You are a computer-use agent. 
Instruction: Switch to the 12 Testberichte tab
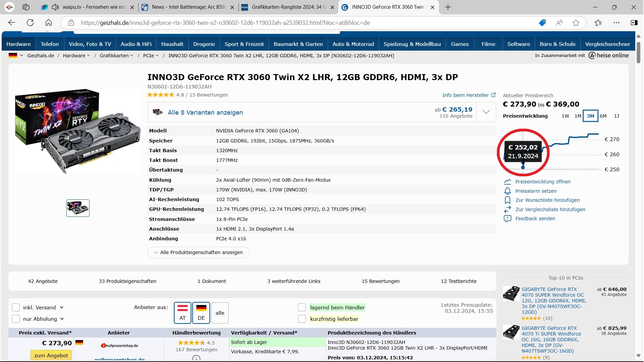click(x=459, y=281)
